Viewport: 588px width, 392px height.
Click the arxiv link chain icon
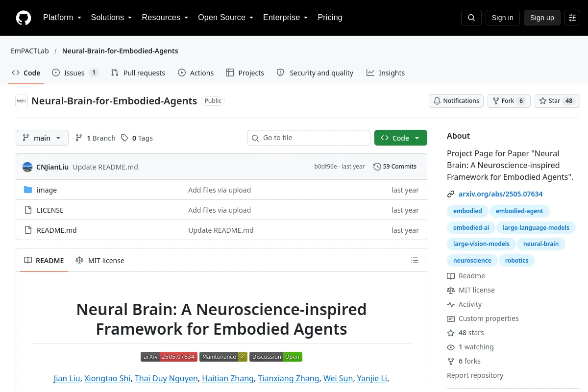pos(451,194)
